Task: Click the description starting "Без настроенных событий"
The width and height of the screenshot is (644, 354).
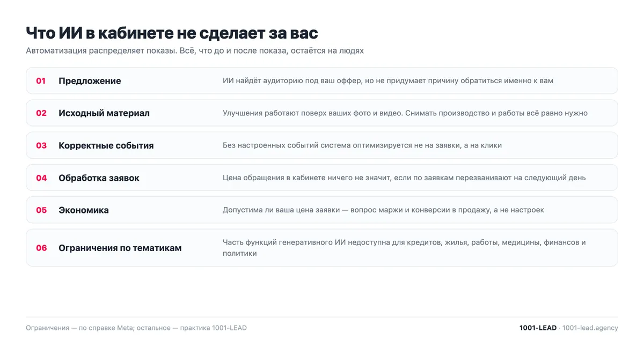Action: [x=362, y=145]
